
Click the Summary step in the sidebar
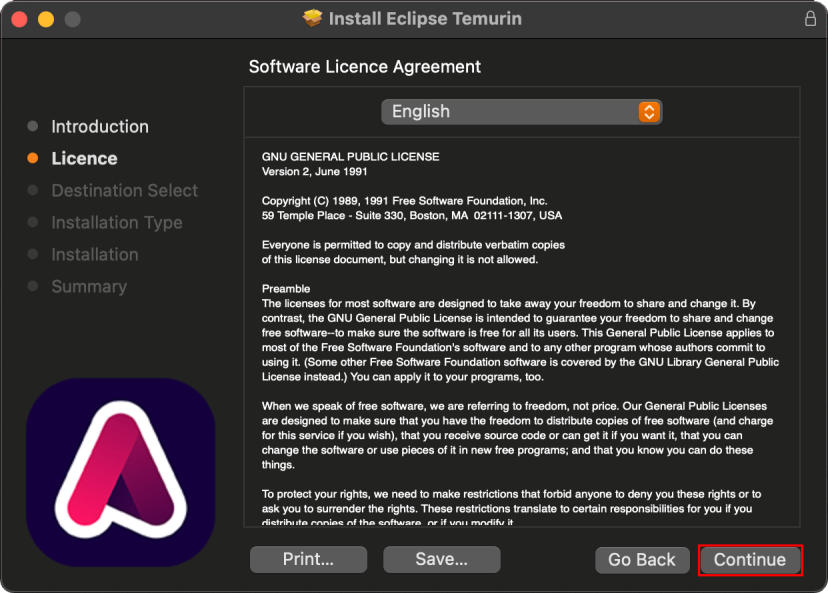[x=89, y=287]
